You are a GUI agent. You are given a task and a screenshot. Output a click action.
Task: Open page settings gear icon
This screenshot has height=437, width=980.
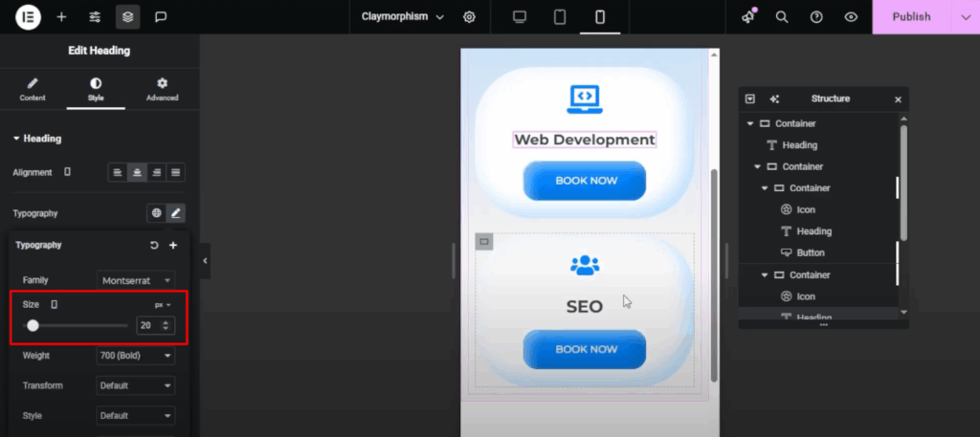[469, 17]
